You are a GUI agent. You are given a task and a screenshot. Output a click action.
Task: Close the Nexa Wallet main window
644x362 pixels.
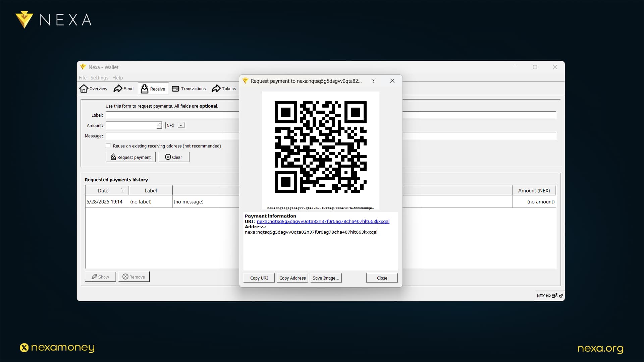point(555,67)
